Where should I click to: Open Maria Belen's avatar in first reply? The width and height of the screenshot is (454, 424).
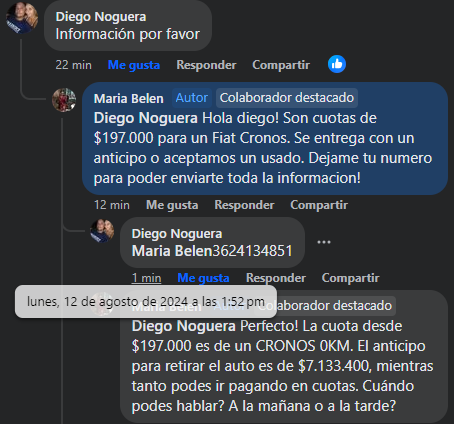click(64, 100)
